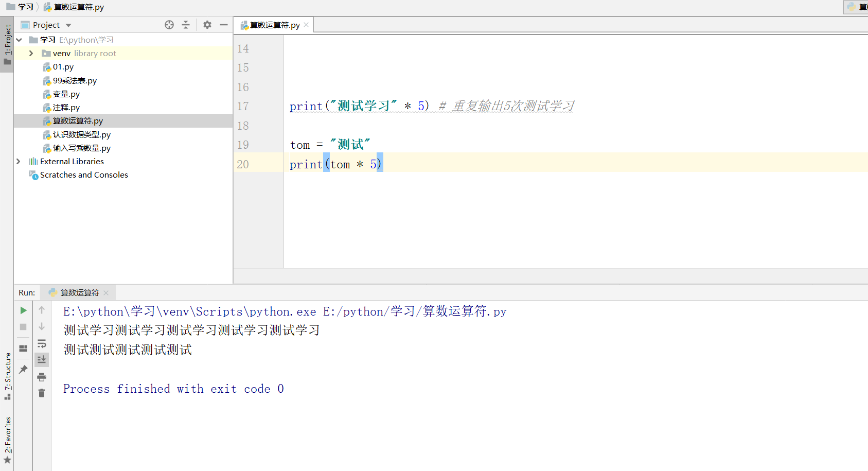Image resolution: width=868 pixels, height=471 pixels.
Task: Close the 算数运算符.py editor tab
Action: [306, 25]
